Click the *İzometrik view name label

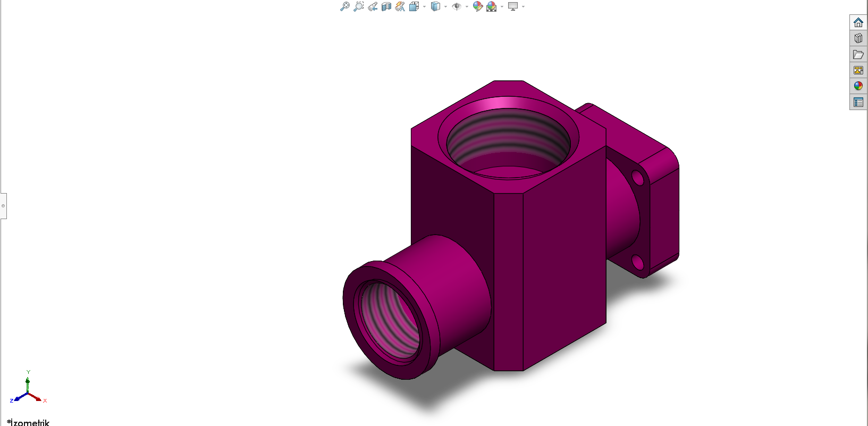(28, 422)
